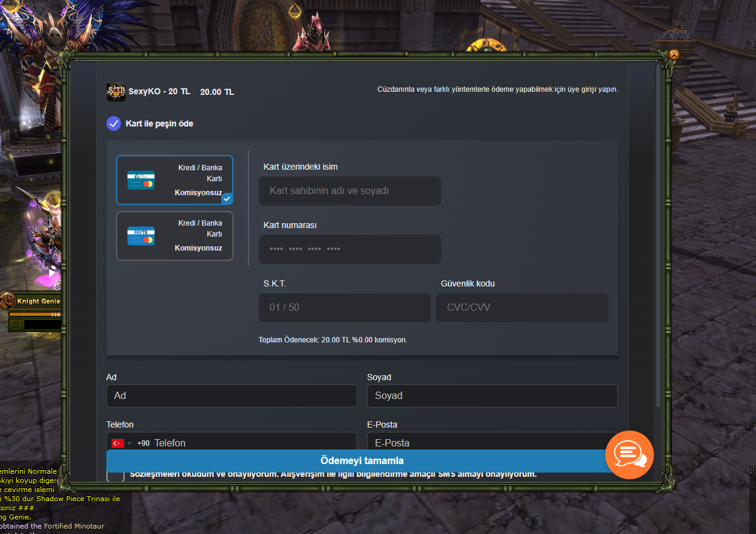This screenshot has height=534, width=756.
Task: Click the blue checkmark badge on the selected card
Action: [x=227, y=199]
